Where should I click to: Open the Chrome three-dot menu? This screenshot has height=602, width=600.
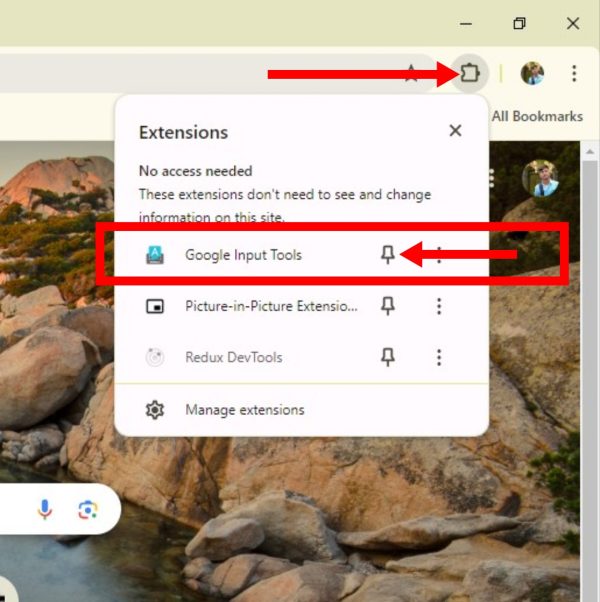click(x=574, y=73)
